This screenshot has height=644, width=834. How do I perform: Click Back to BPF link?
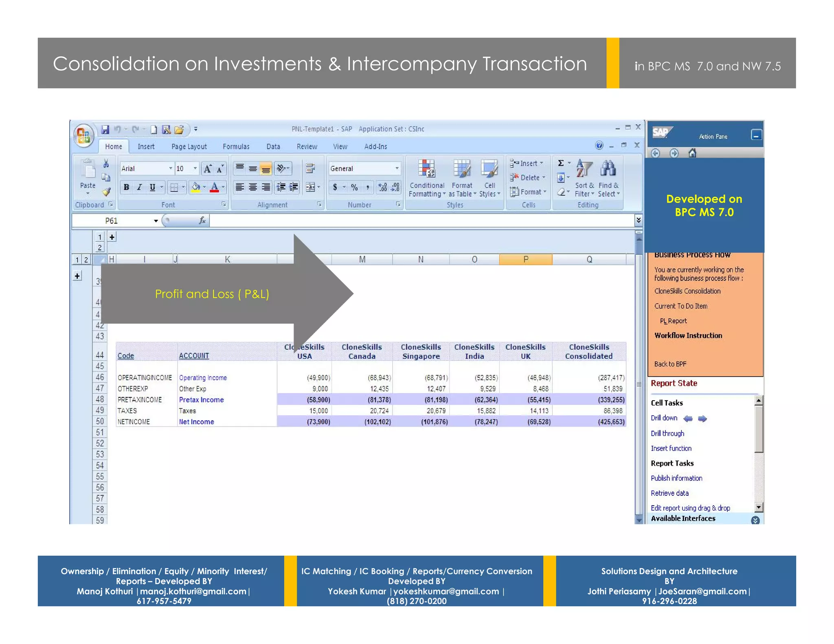pos(670,364)
